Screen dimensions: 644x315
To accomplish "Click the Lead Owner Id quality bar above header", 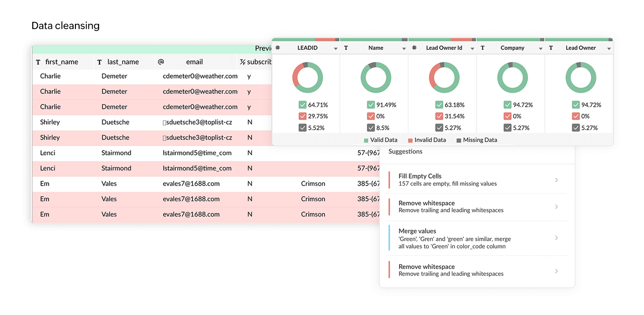I will point(442,40).
